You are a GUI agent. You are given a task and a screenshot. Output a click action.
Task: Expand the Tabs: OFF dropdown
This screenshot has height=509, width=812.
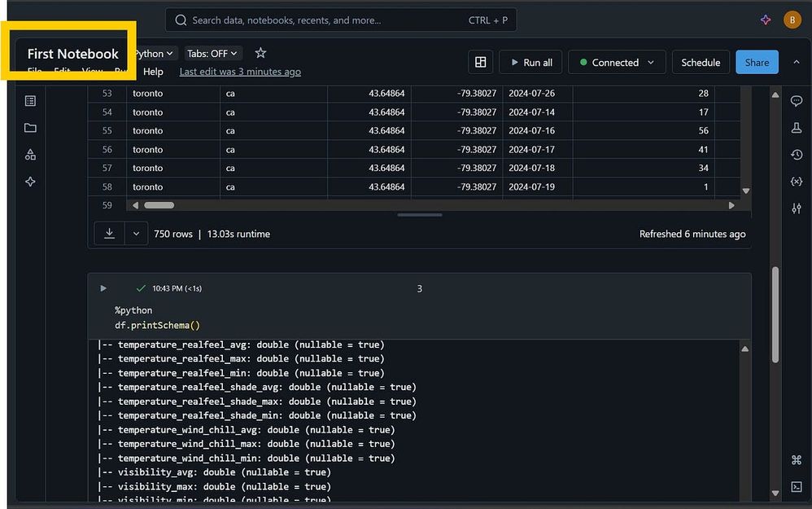212,54
